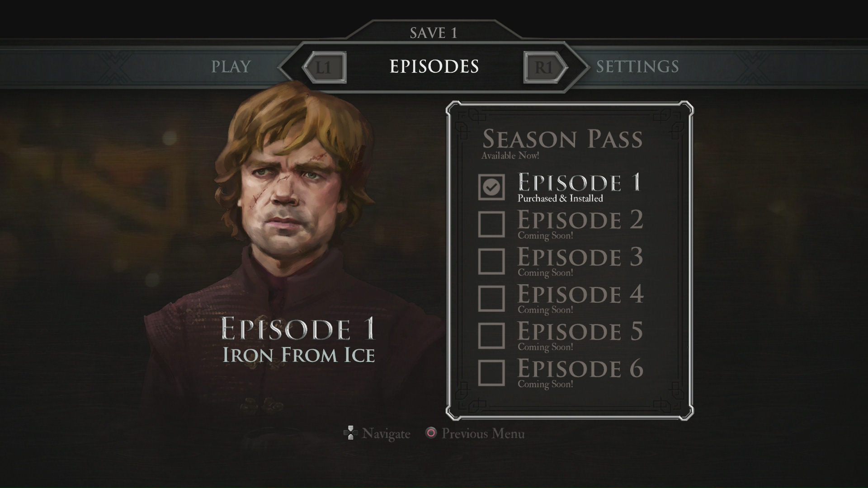This screenshot has height=488, width=868.
Task: Click the R1 shoulder button icon
Action: click(x=545, y=67)
